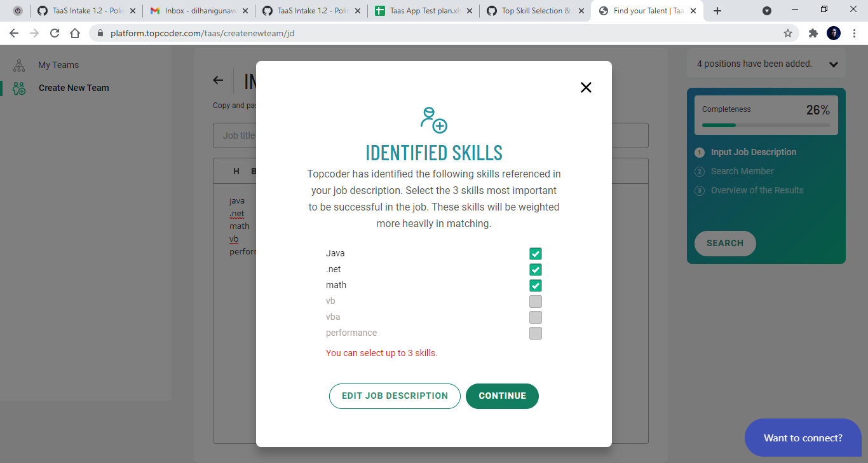Click the pinned first tab icon
Viewport: 868px width, 463px height.
click(x=18, y=11)
